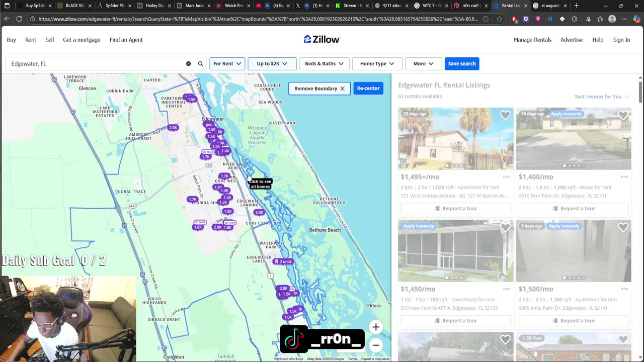Remove the map boundary
The width and height of the screenshot is (644, 362).
pyautogui.click(x=319, y=88)
